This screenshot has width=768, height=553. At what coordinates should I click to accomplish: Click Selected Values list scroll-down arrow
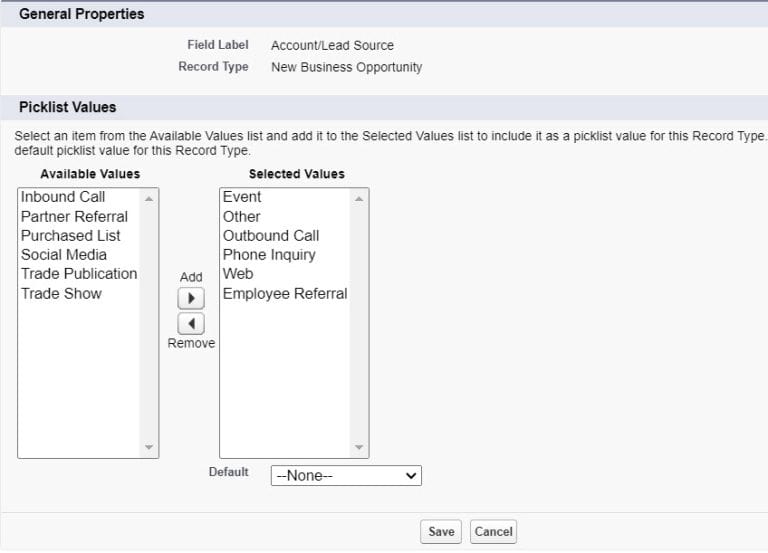[359, 447]
